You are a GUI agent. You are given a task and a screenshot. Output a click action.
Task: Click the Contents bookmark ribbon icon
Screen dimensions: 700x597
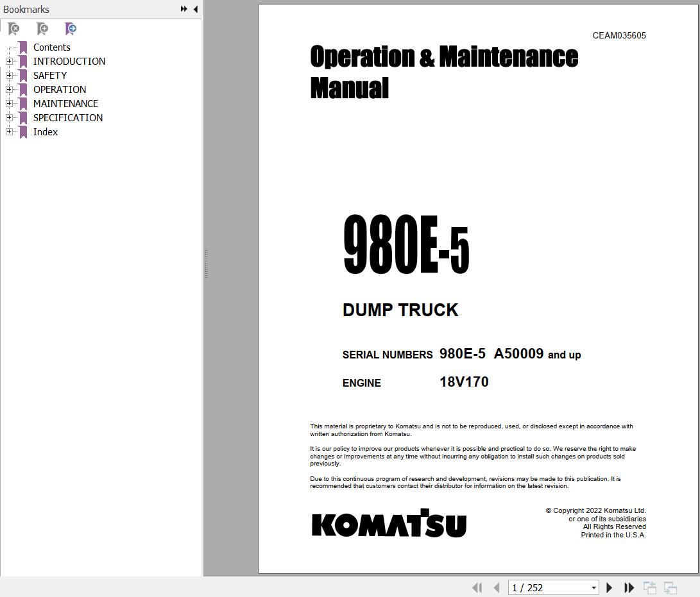tap(23, 47)
